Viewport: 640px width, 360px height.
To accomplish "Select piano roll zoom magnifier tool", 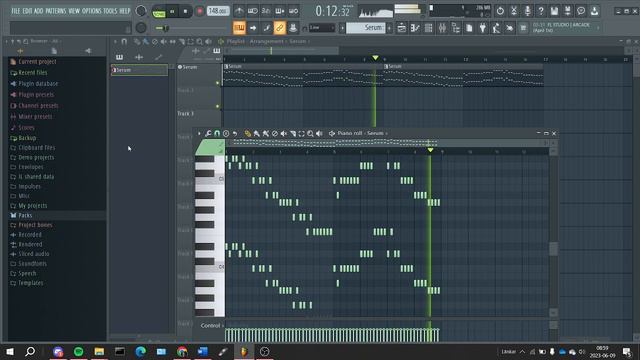I will 310,133.
